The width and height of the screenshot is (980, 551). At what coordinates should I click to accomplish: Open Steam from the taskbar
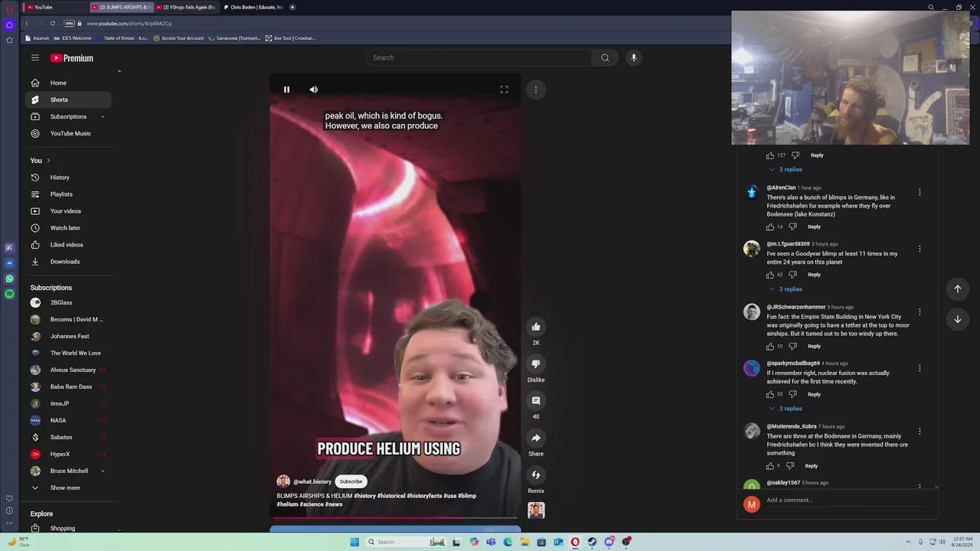click(592, 542)
